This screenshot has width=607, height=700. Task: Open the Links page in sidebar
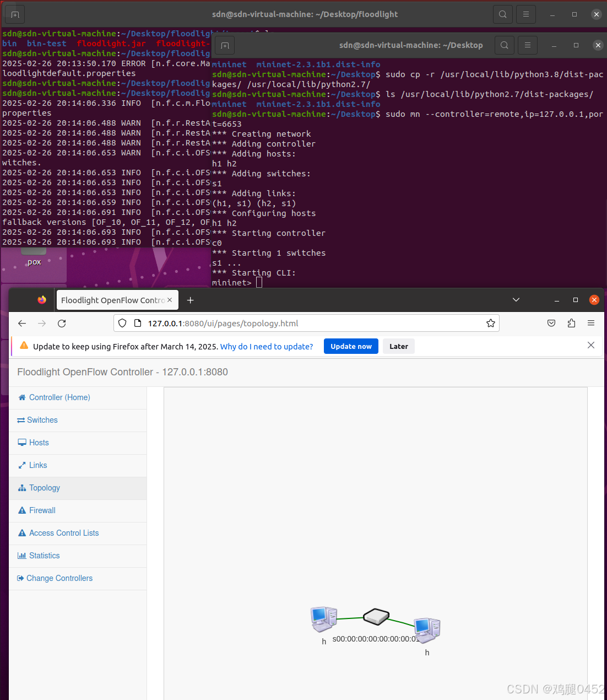[x=78, y=465]
